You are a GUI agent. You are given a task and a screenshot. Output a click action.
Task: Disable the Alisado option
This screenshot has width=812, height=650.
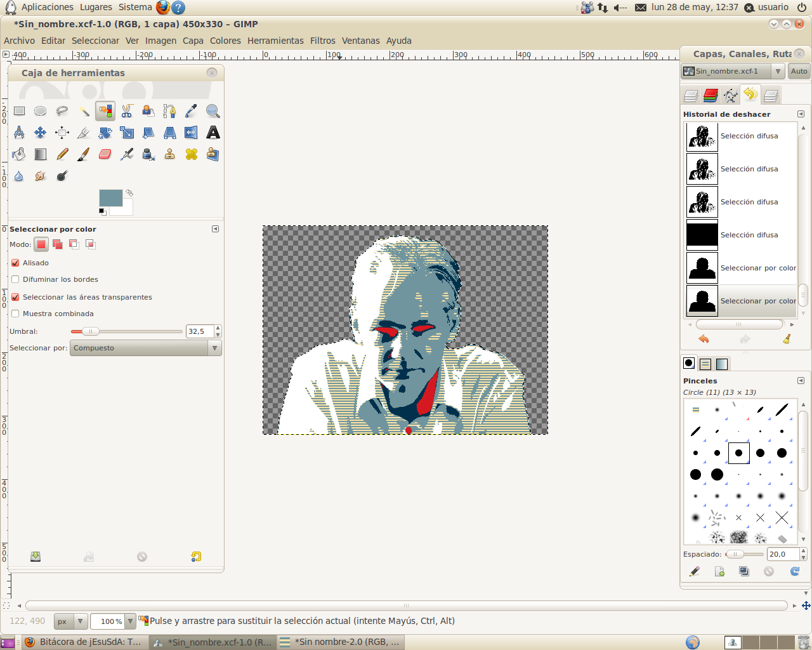coord(14,262)
